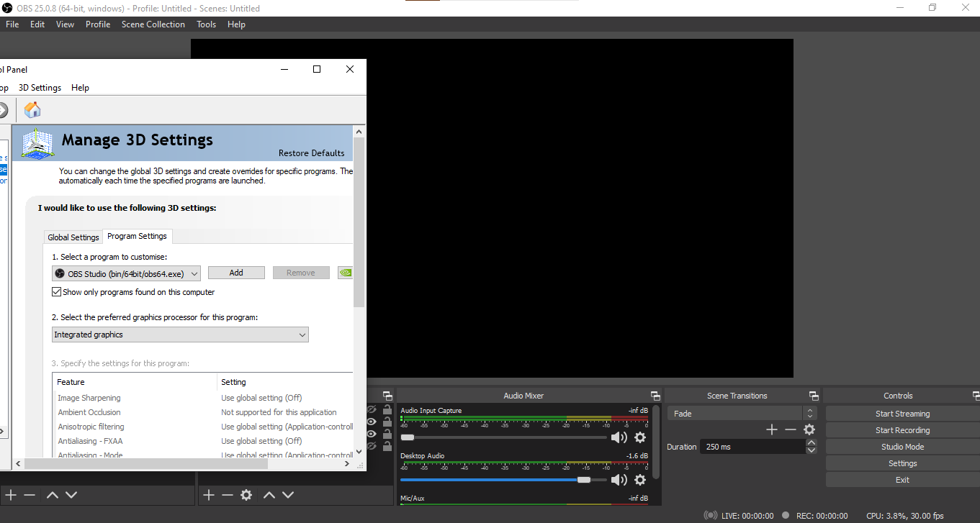The width and height of the screenshot is (980, 523).
Task: Click the Audio Mixer vertical scrollbar
Action: [x=655, y=442]
